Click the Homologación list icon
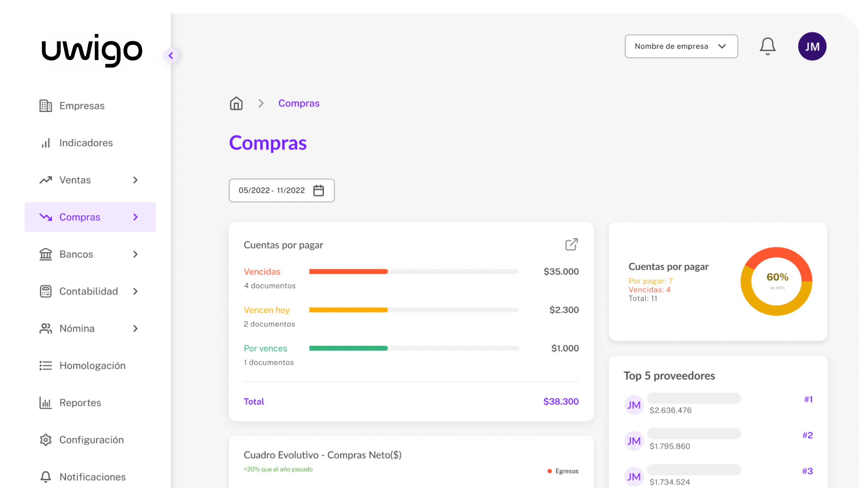Screen dimensions: 868x488 pos(46,365)
